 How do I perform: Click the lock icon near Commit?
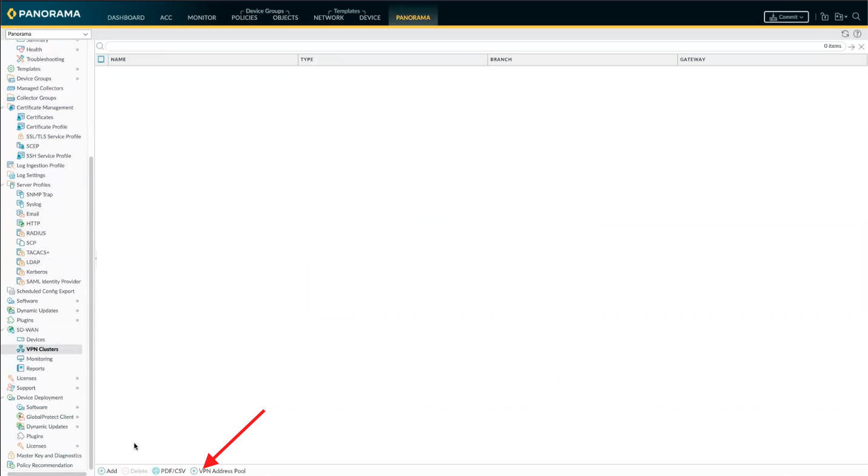pyautogui.click(x=824, y=16)
